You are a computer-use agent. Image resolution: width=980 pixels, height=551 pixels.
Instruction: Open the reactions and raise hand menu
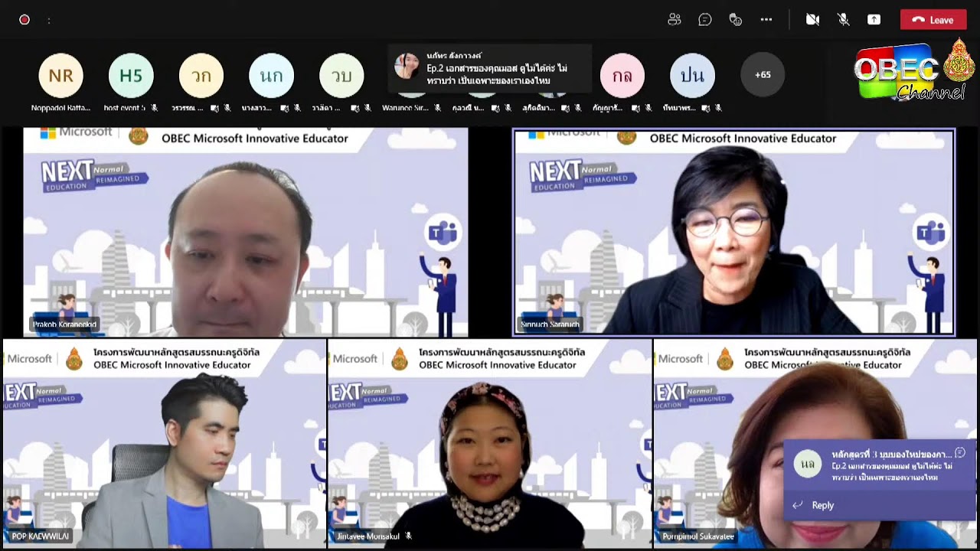(x=736, y=20)
